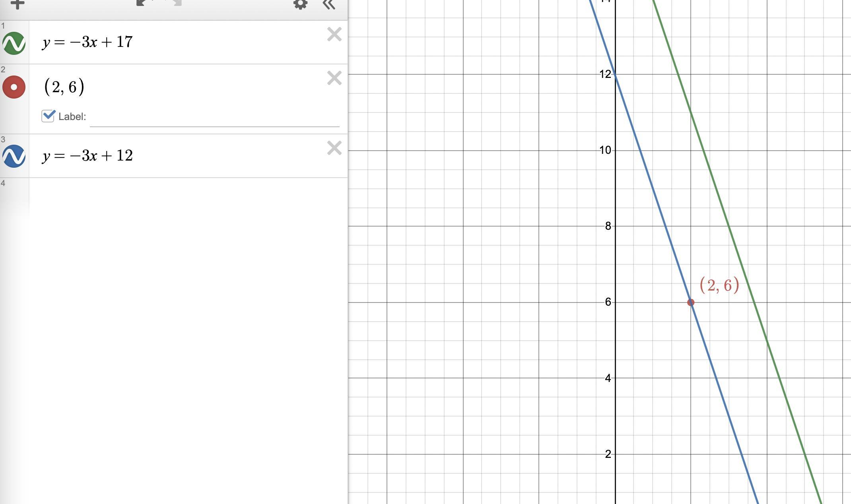
Task: Click the add item plus icon
Action: [17, 4]
